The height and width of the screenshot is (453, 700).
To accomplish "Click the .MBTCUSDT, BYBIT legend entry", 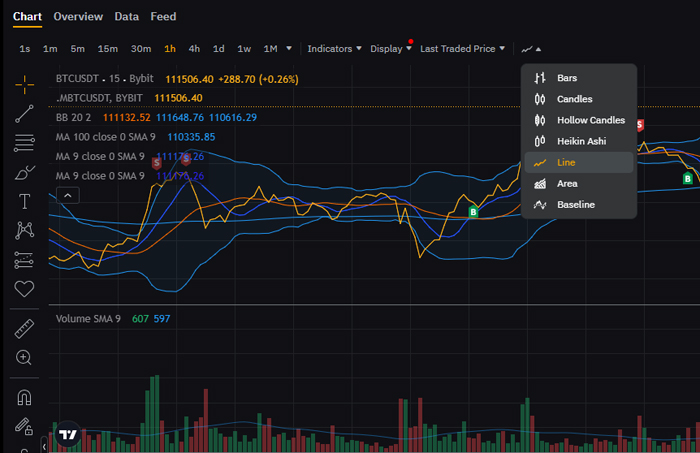I will click(x=99, y=98).
